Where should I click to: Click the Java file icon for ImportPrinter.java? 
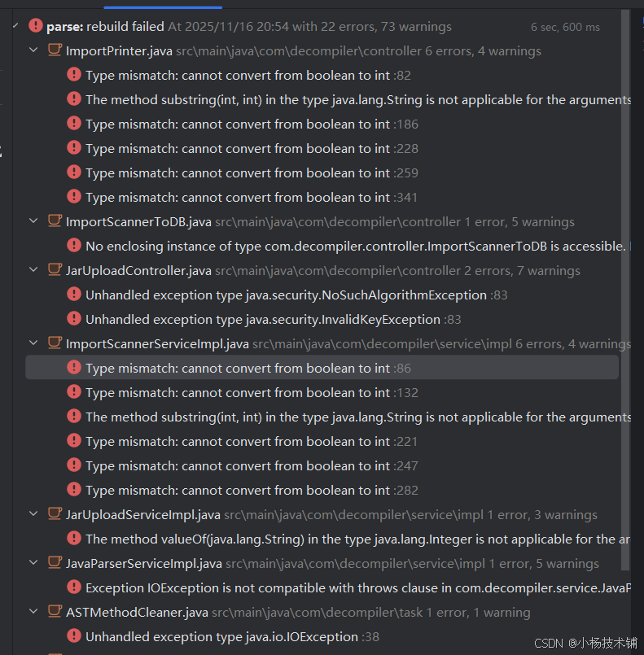click(x=55, y=50)
